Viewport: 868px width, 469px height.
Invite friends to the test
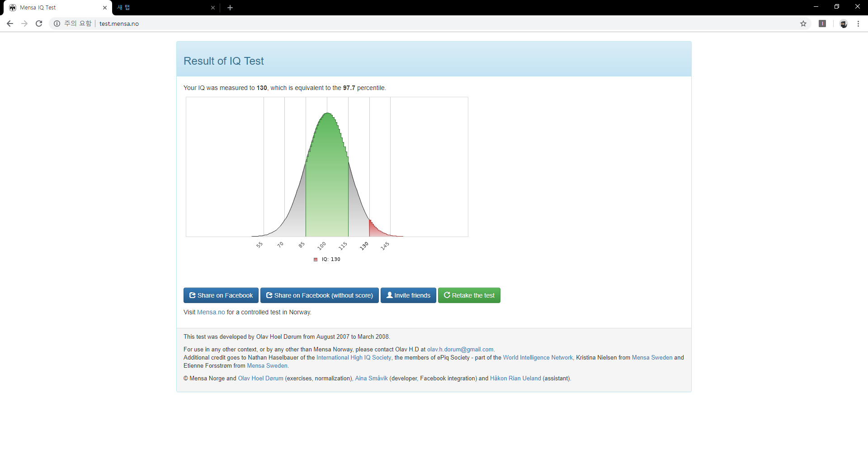point(408,295)
